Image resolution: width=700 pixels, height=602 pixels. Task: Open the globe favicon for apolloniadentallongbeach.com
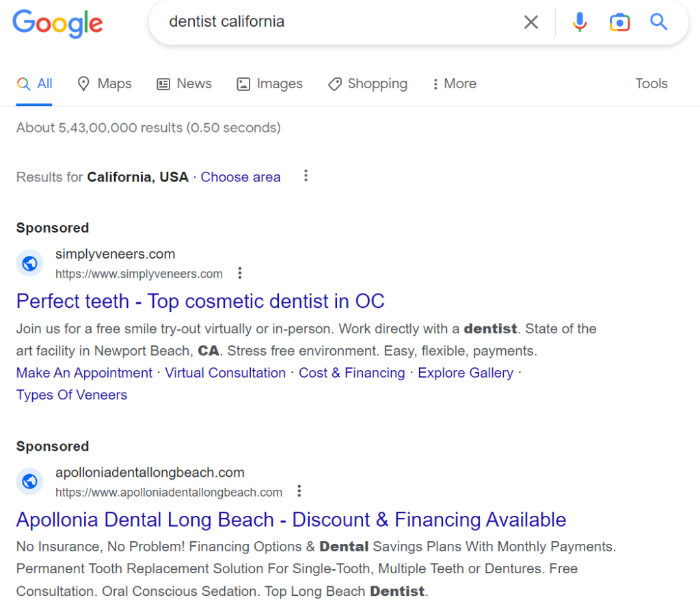tap(29, 481)
